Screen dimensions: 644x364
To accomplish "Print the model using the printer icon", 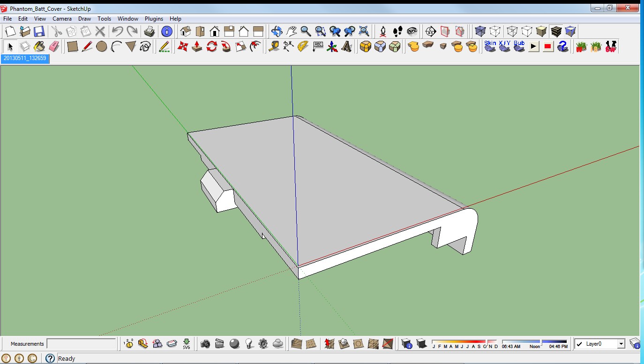I will 150,31.
